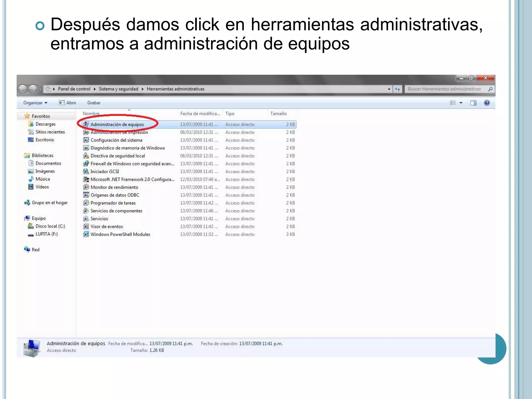Select Monitor de rendimiento icon
Viewport: 532px width, 399px height.
[x=86, y=187]
